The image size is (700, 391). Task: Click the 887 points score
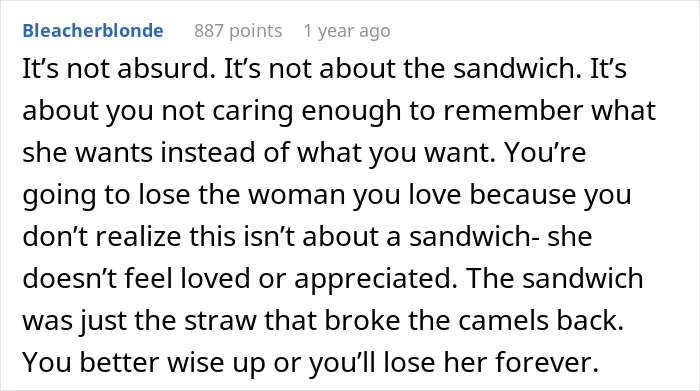(238, 31)
